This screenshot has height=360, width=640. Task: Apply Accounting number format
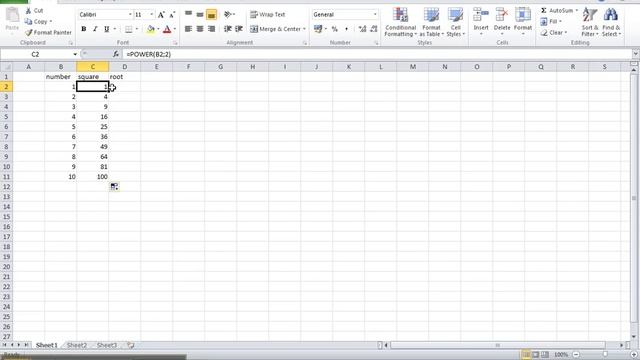[318, 29]
